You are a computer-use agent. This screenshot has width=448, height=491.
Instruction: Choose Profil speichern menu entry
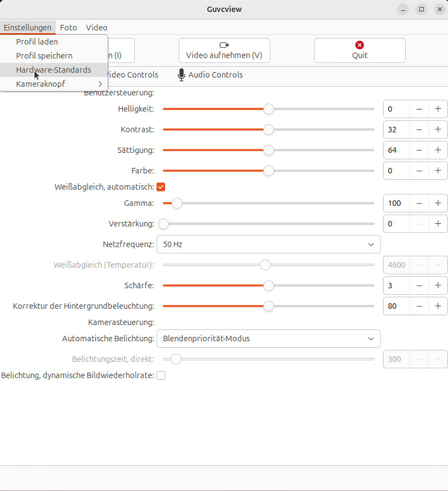tap(54, 56)
